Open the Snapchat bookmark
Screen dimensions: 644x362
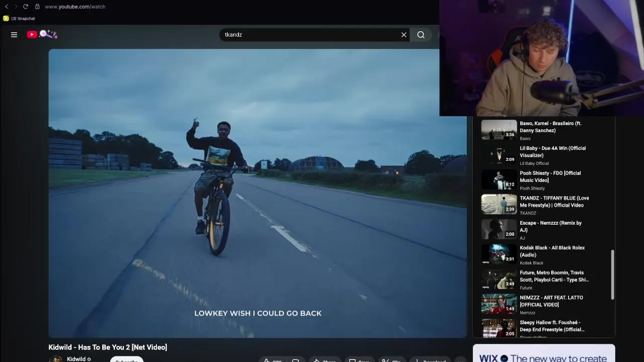click(19, 19)
